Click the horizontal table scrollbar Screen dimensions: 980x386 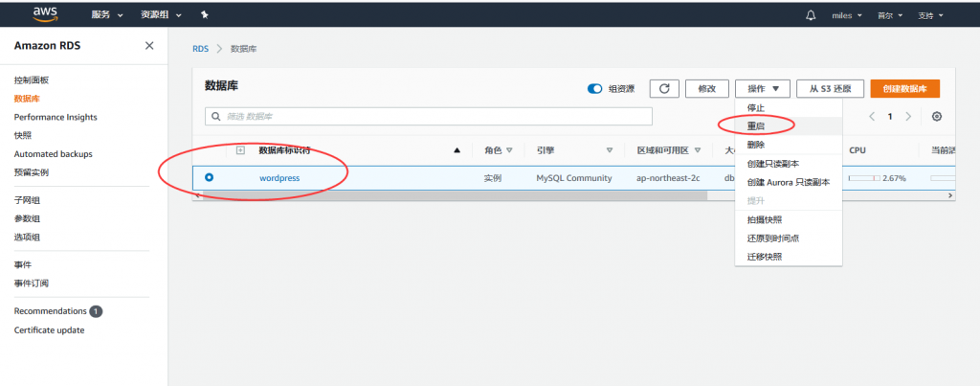(x=457, y=195)
